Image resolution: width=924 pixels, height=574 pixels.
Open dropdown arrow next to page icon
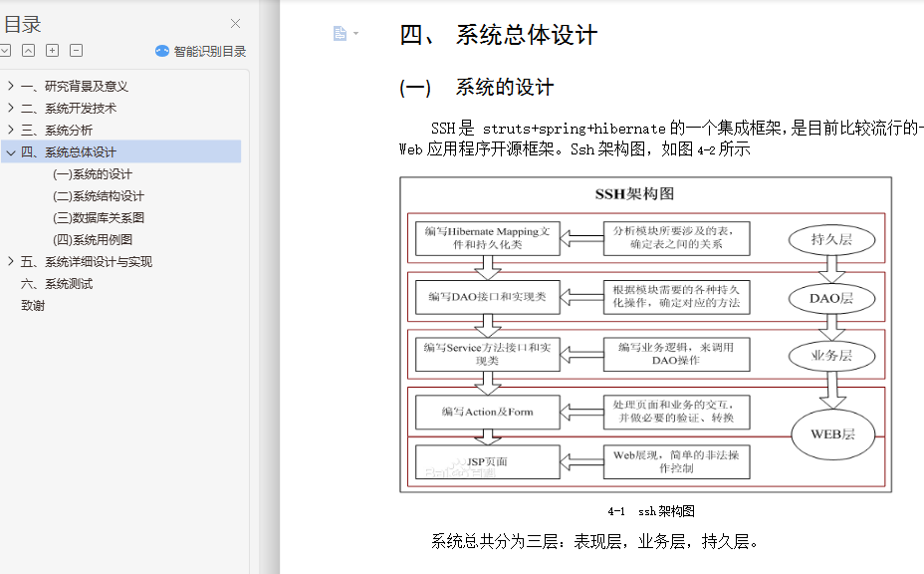pyautogui.click(x=355, y=34)
